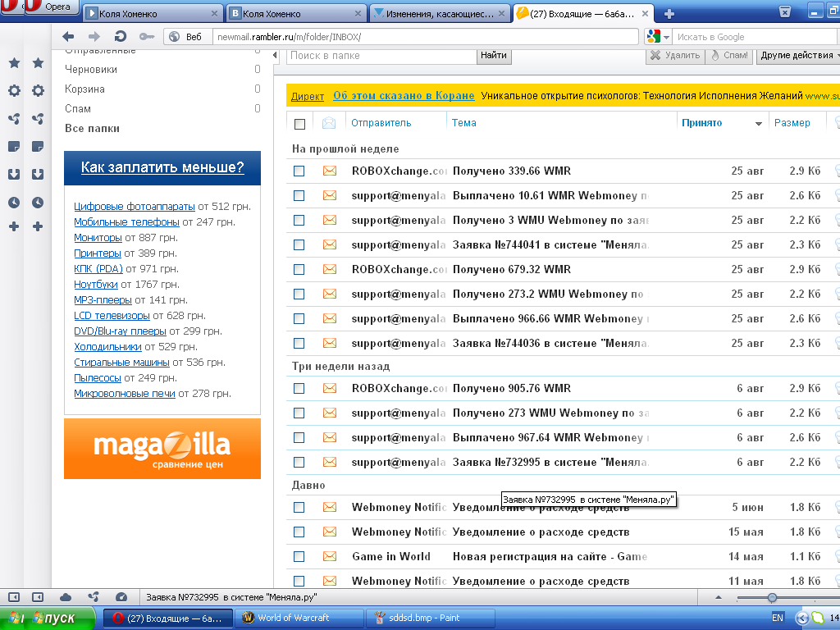This screenshot has width=840, height=630.
Task: Click the address bar URL field
Action: point(426,36)
